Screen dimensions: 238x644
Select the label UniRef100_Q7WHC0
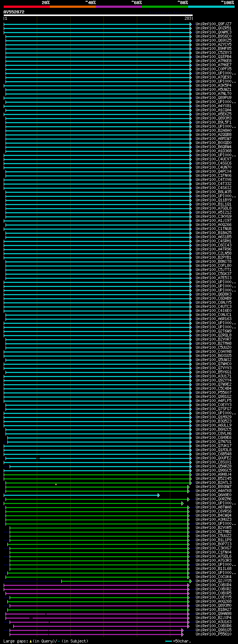[x=213, y=364]
